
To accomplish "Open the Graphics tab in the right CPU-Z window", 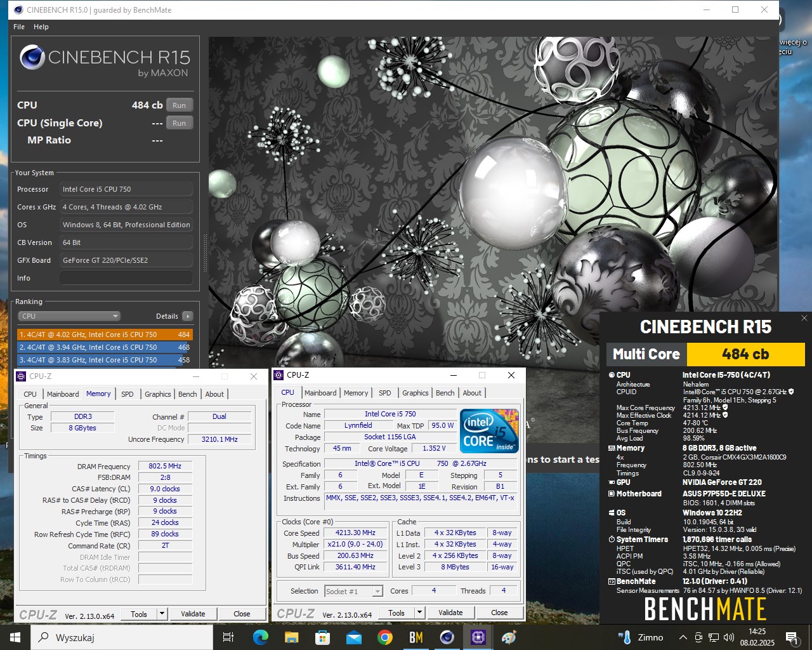I will pyautogui.click(x=416, y=393).
